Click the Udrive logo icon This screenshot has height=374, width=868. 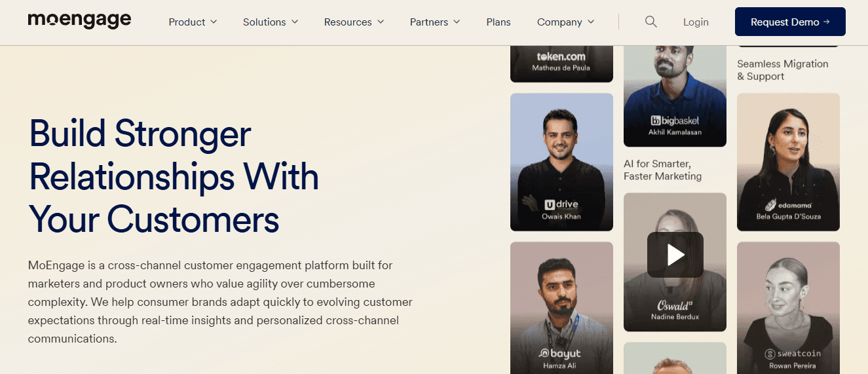point(550,204)
